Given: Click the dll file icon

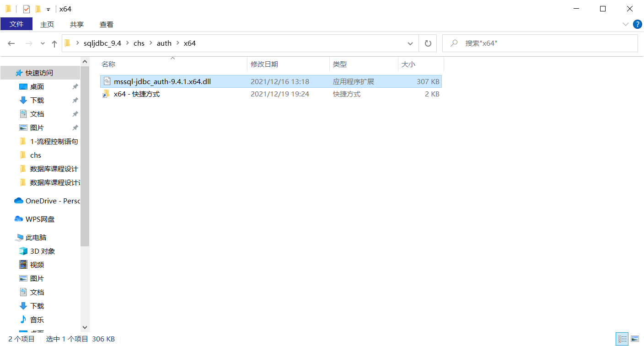Looking at the screenshot, I should coord(107,81).
